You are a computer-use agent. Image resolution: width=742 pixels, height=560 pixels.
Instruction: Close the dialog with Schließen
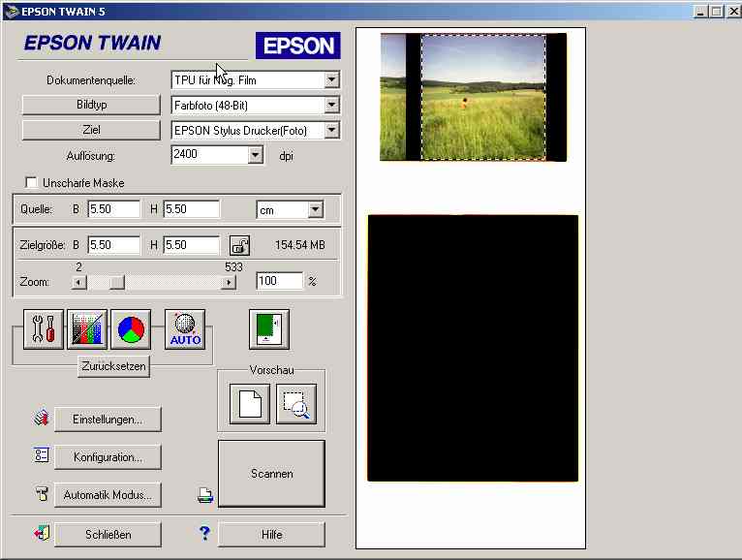pos(108,535)
